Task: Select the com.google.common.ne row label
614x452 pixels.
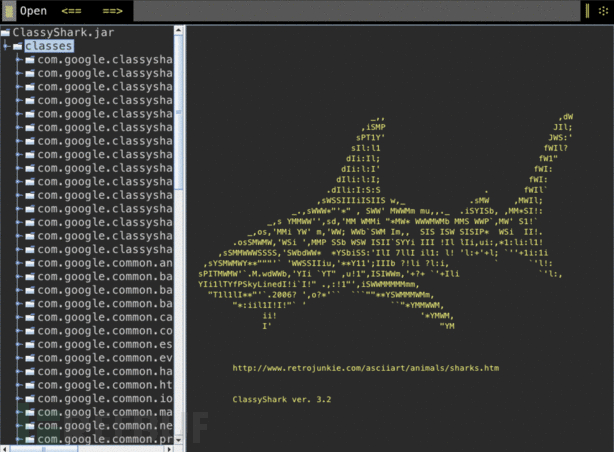Action: tap(105, 426)
